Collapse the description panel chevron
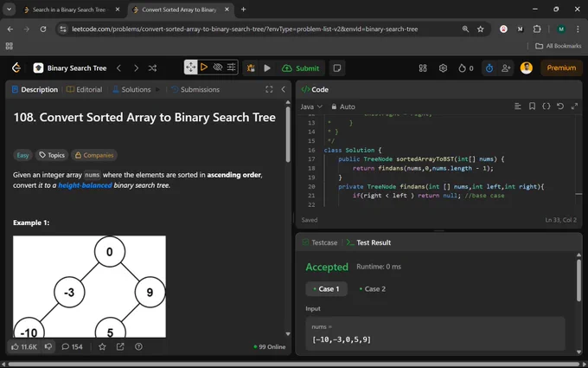588x368 pixels. [x=283, y=89]
